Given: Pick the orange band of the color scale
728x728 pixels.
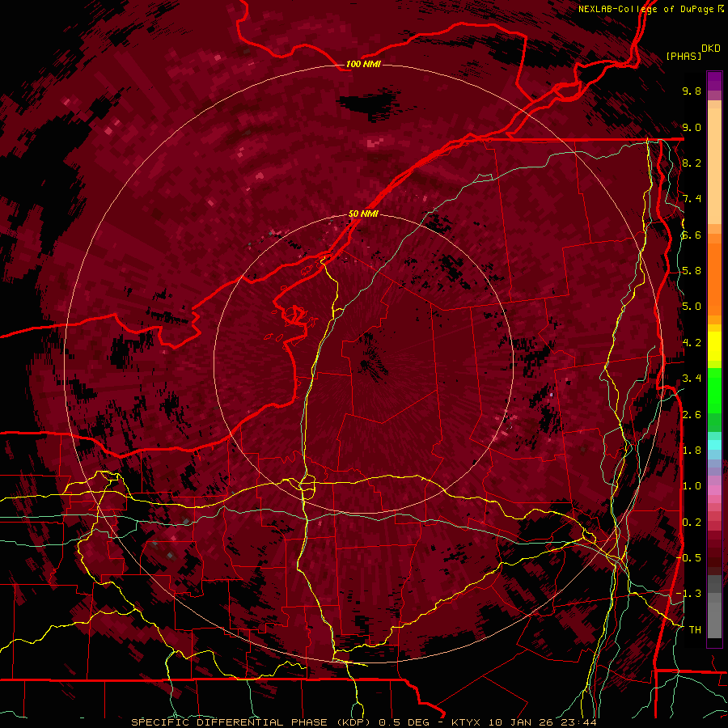Looking at the screenshot, I should [714, 278].
